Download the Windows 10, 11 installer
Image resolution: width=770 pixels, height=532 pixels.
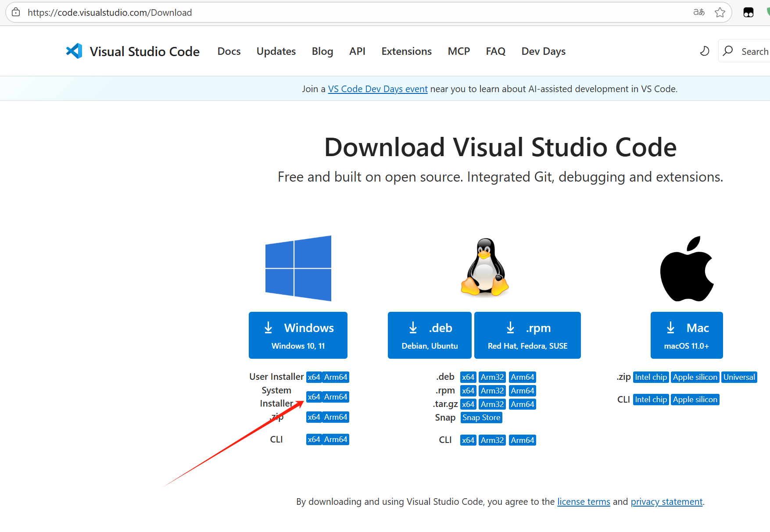(298, 336)
